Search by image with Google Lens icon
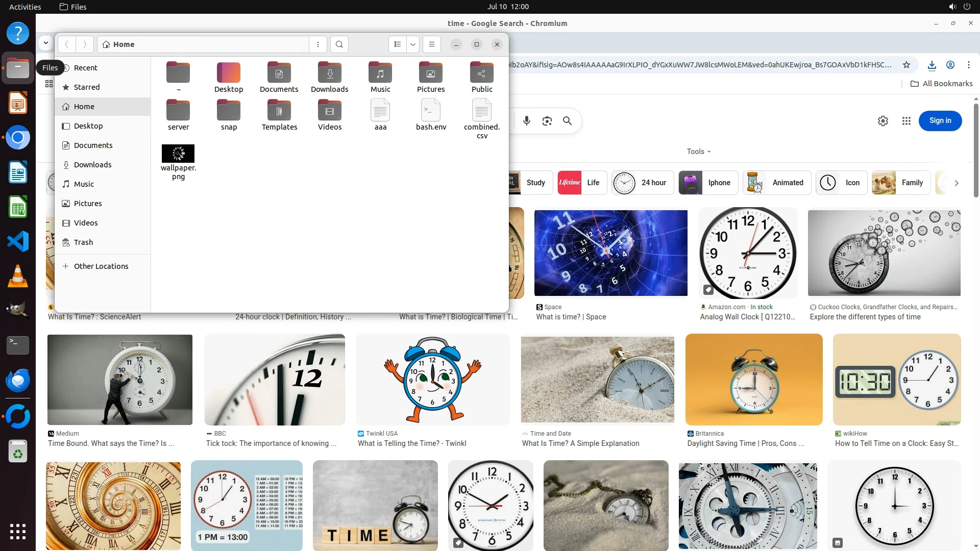This screenshot has height=551, width=980. pos(547,121)
